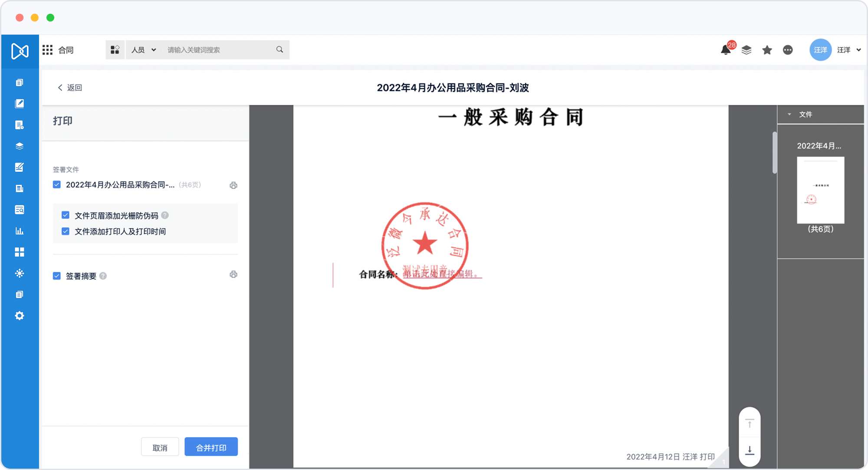This screenshot has width=868, height=470.
Task: Click the layers stack icon in top bar
Action: (746, 50)
